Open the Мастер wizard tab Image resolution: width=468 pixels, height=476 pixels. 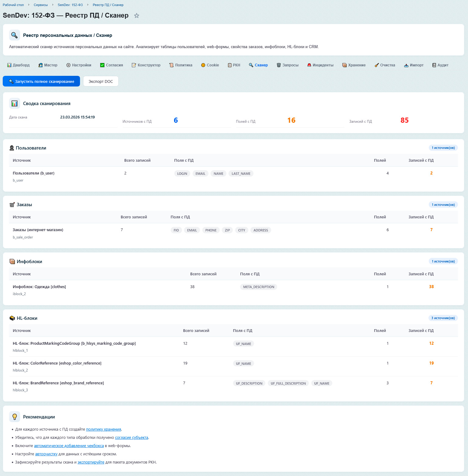pyautogui.click(x=48, y=65)
